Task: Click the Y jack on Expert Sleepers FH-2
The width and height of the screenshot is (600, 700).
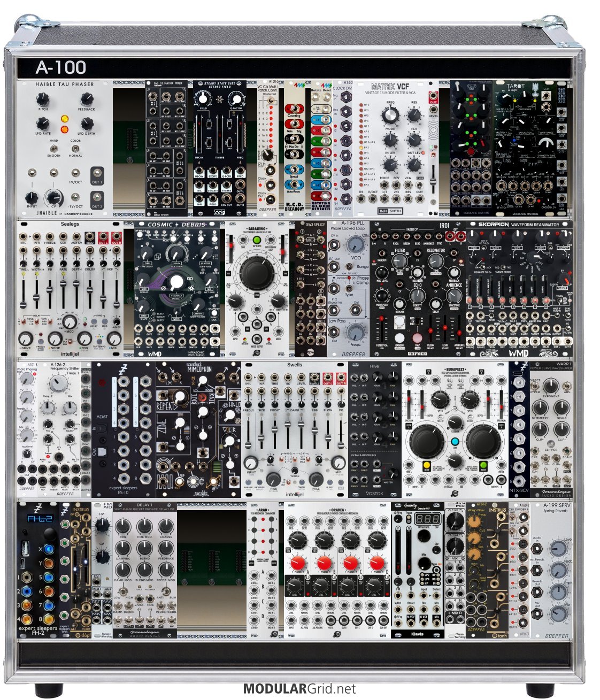Action: pyautogui.click(x=49, y=563)
